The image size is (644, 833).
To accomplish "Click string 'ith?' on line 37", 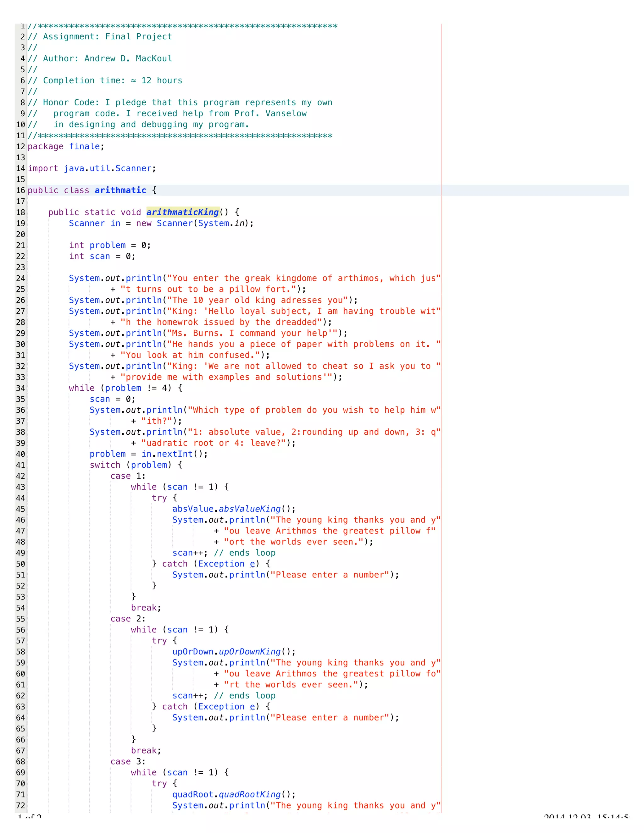I will 157,421.
